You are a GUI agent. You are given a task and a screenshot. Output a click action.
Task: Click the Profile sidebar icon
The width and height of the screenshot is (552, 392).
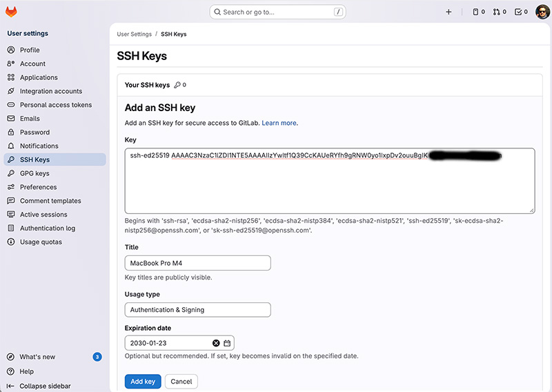[11, 50]
